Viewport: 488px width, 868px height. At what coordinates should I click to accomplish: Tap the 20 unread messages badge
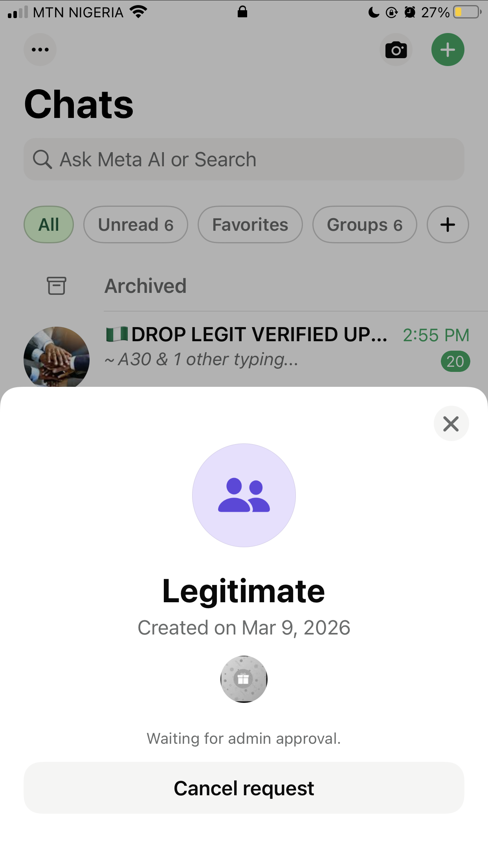[455, 362]
